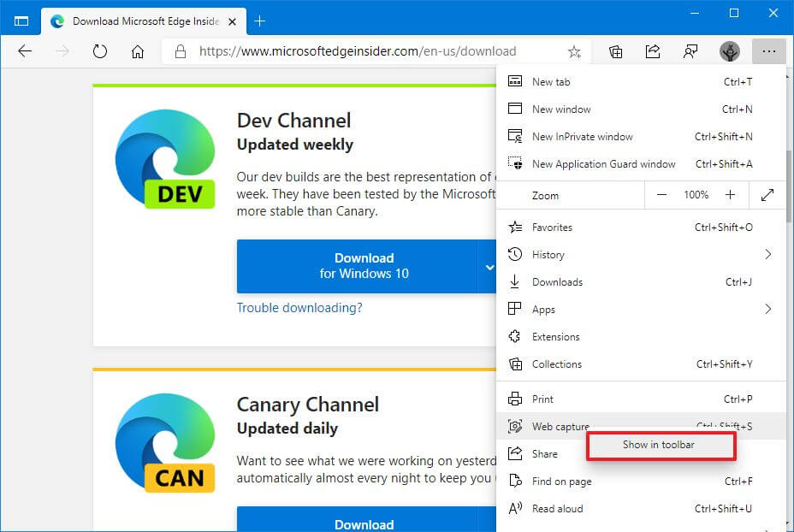The width and height of the screenshot is (794, 532).
Task: Expand Dev download platform dropdown arrow
Action: pos(489,267)
